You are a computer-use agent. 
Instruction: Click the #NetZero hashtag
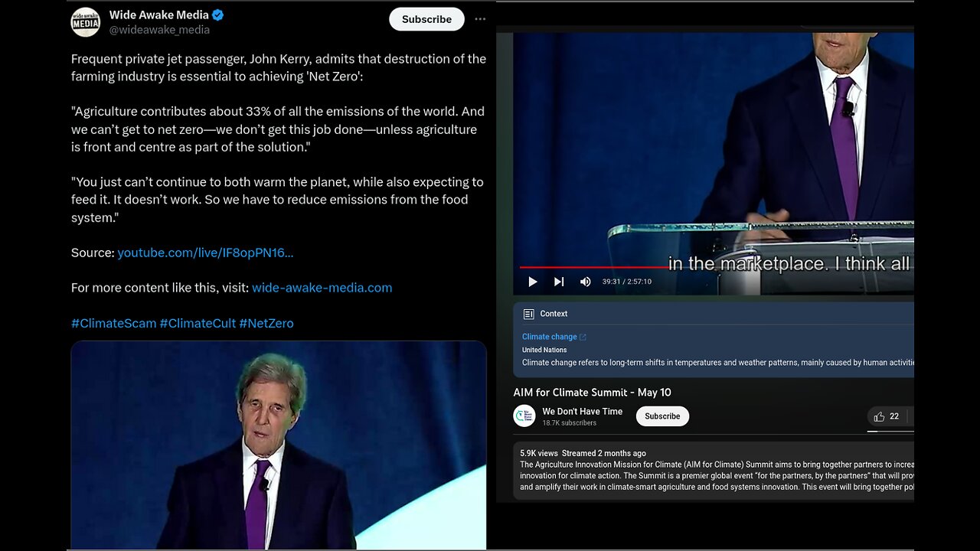266,323
